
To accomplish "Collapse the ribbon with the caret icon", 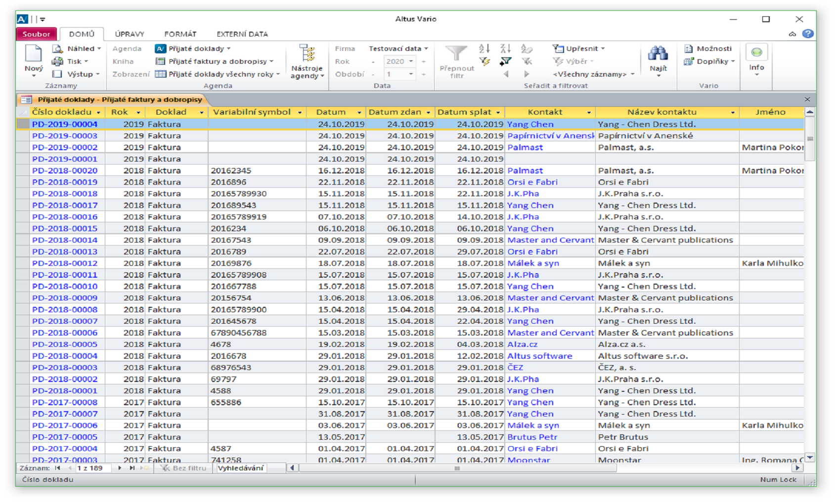I will (x=792, y=34).
